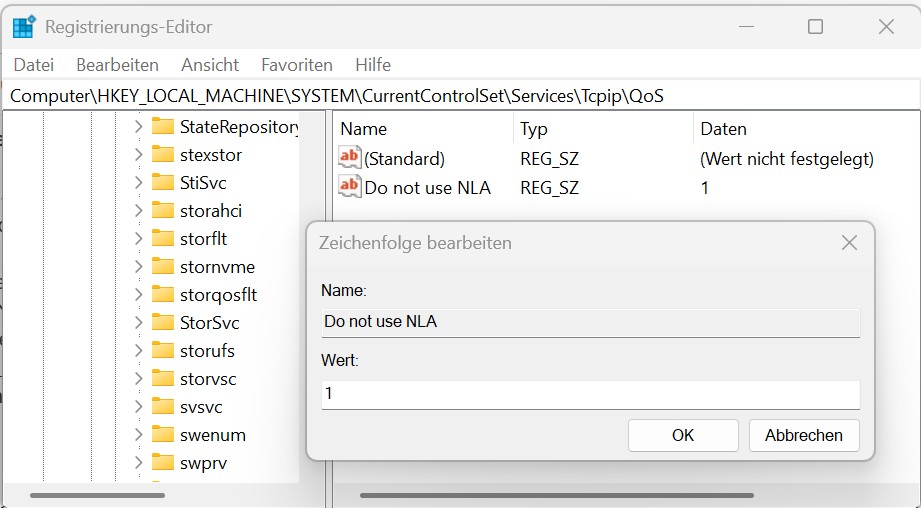Expand the storufs tree node

point(139,351)
